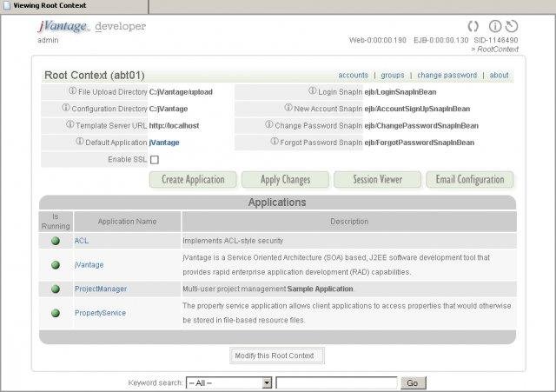Click info icon beside File Upload Directory

pyautogui.click(x=72, y=91)
